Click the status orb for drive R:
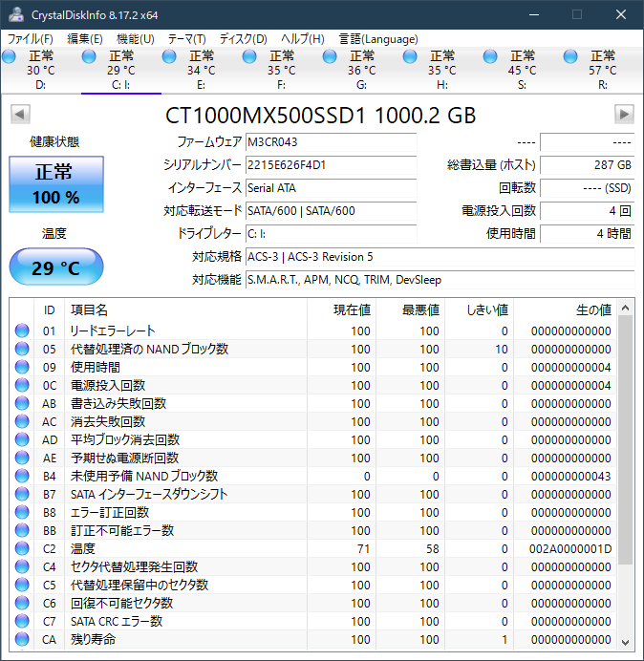 570,56
